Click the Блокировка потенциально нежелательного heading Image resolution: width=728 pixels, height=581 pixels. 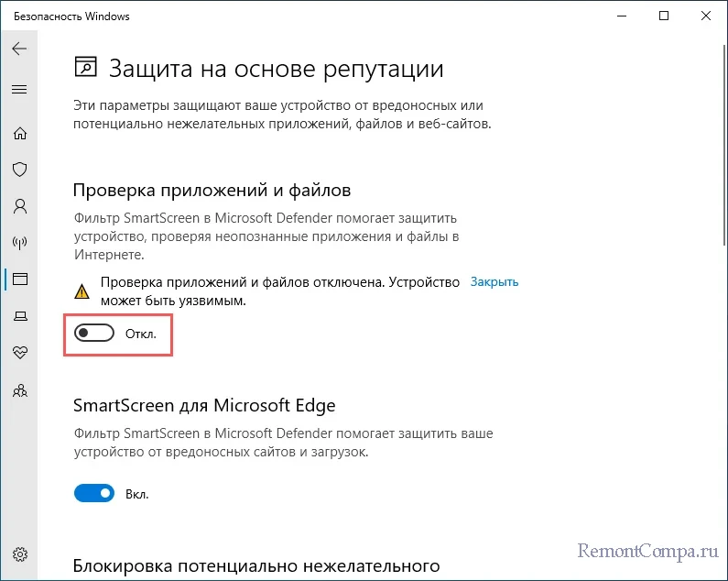click(x=256, y=565)
